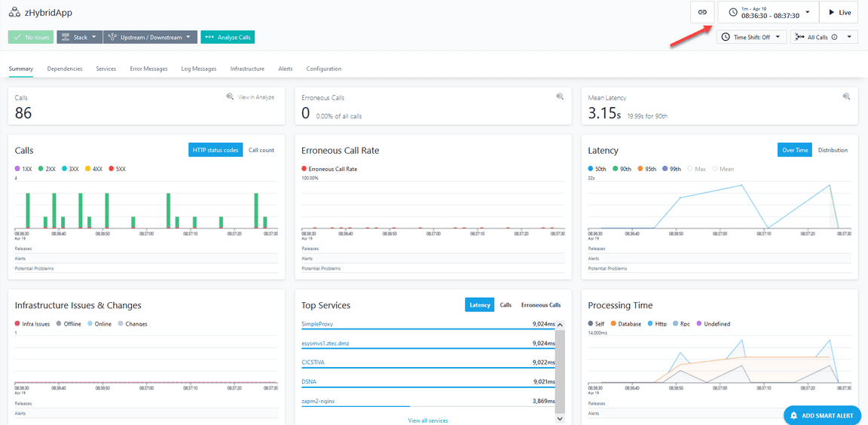
Task: Click View in Analyze magnifier icon
Action: click(231, 96)
